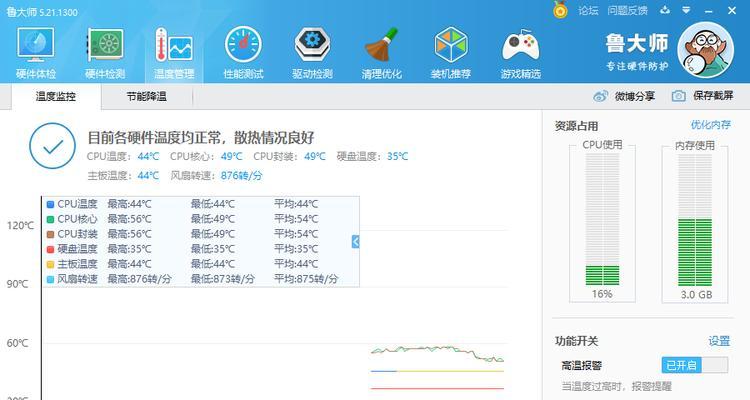Viewport: 750px width, 400px height.
Task: Toggle CPU温度 blue legend swatch
Action: pos(50,204)
